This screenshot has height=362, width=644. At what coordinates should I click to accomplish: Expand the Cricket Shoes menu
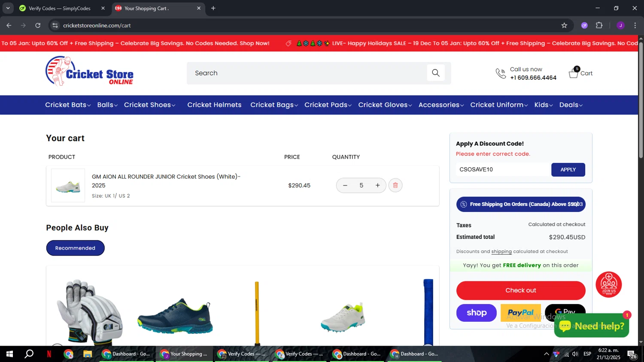pyautogui.click(x=149, y=105)
